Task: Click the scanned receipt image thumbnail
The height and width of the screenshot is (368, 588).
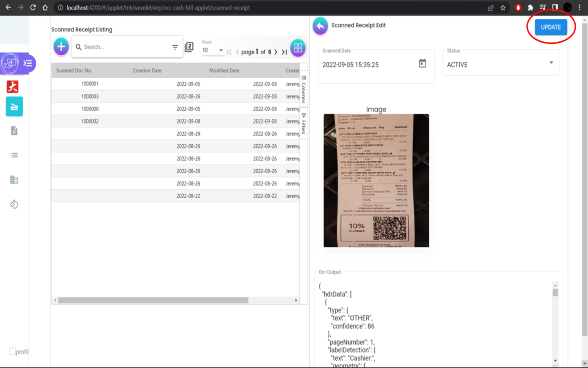Action: click(376, 180)
